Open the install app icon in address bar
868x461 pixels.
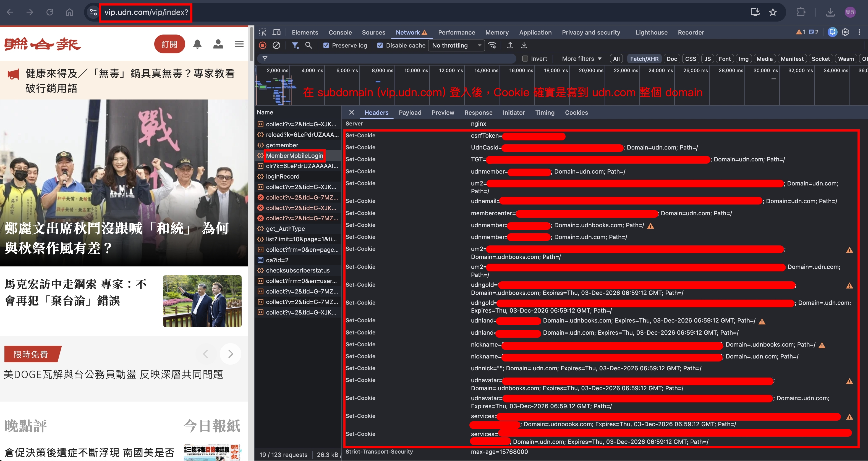(x=755, y=12)
